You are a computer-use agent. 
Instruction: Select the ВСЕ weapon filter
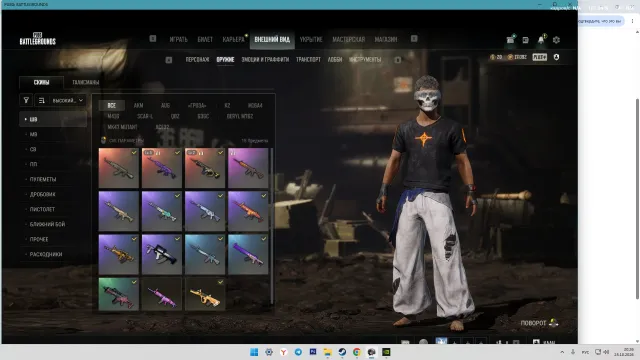(112, 105)
